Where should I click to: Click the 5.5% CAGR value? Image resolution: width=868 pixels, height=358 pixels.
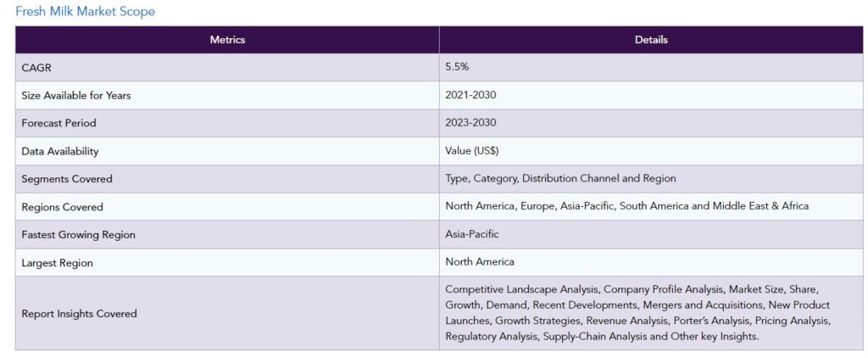pos(457,67)
